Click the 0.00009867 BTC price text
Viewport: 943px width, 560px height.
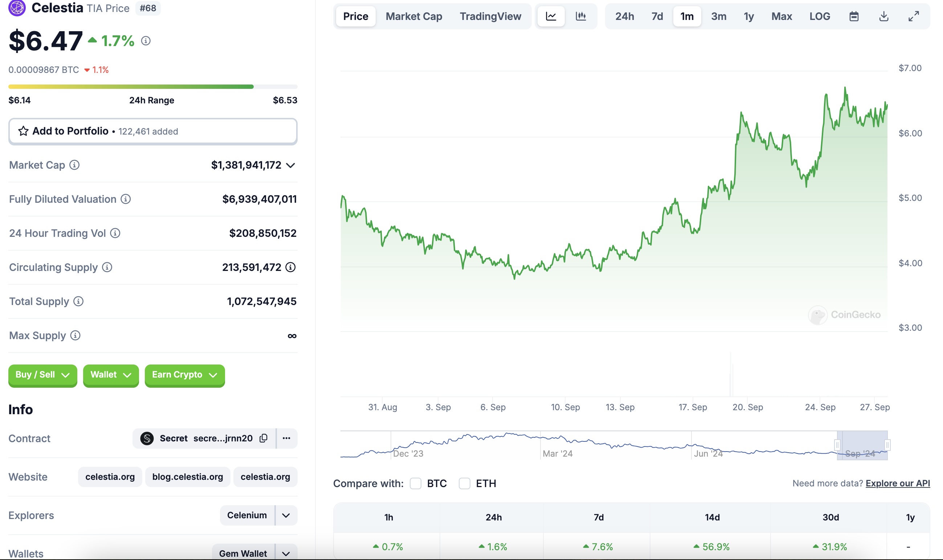click(44, 70)
